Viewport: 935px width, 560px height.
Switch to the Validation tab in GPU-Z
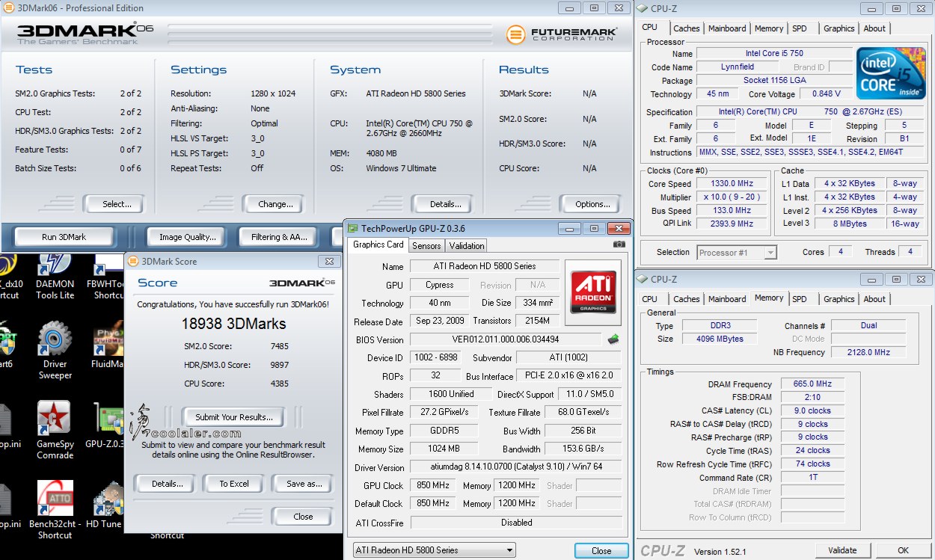pos(467,245)
